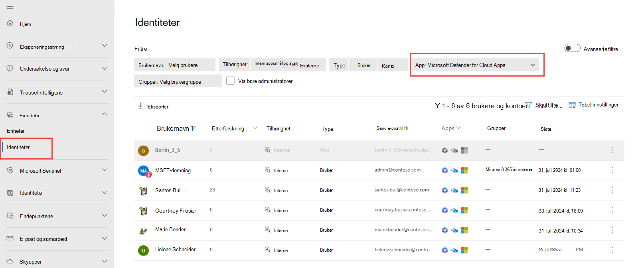644x268 pixels.
Task: Click the Grupper Velg brukergruppe filter field
Action: (x=178, y=81)
